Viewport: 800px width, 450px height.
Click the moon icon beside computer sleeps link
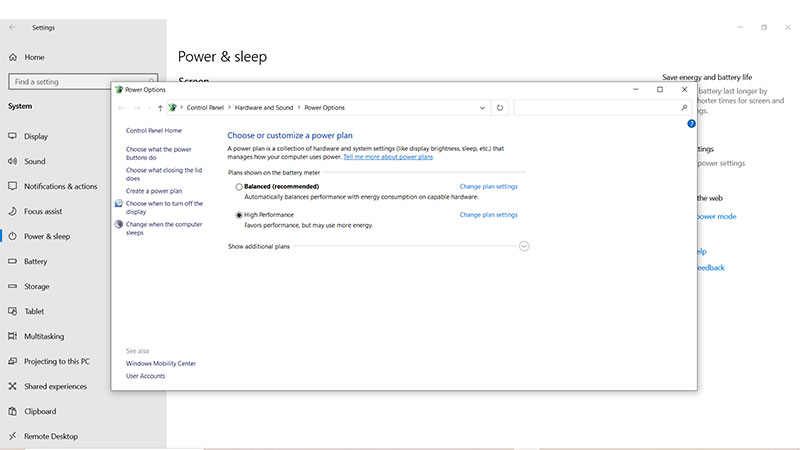(119, 224)
